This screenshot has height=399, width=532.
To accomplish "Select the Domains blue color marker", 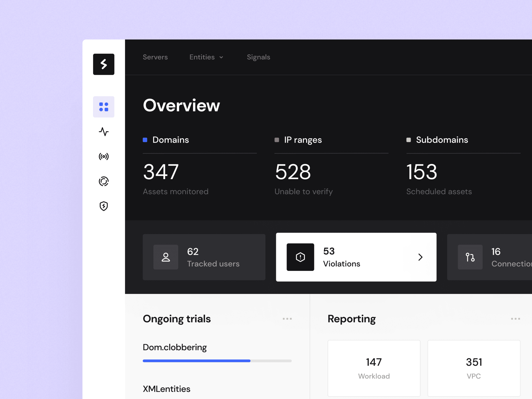I will tap(145, 140).
